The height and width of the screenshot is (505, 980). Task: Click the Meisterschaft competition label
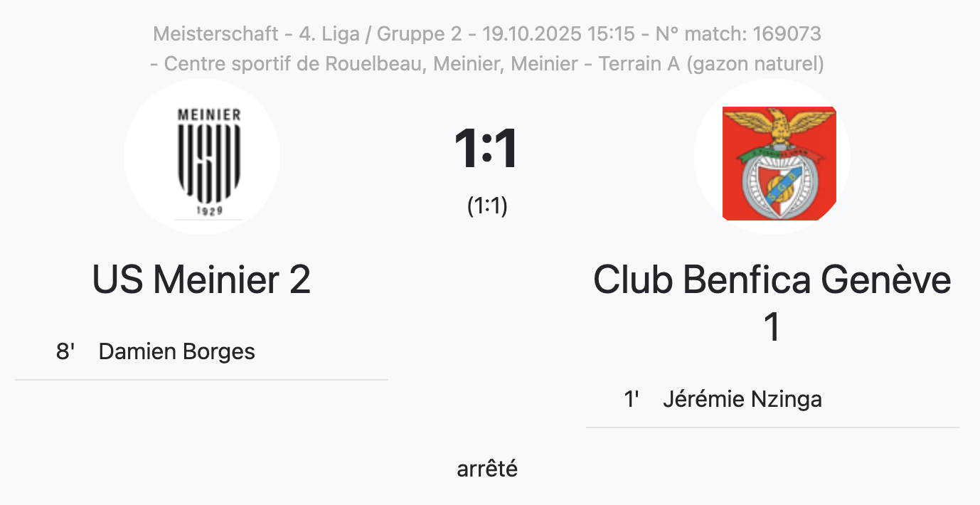pyautogui.click(x=215, y=33)
